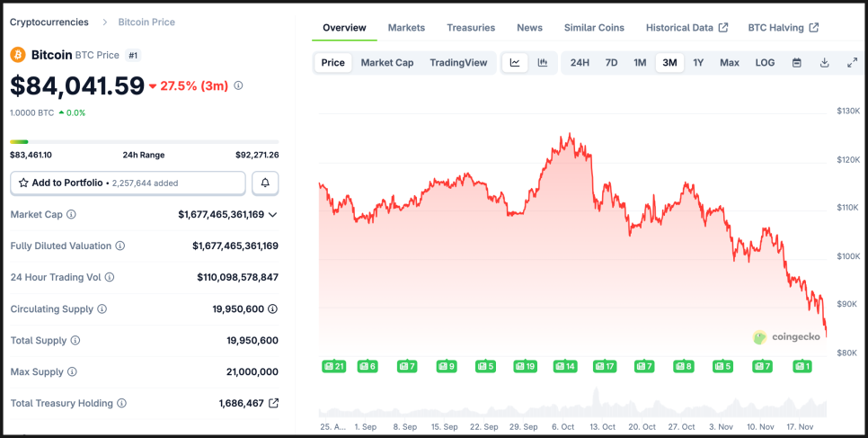Download the chart data
This screenshot has width=868, height=438.
pos(824,63)
